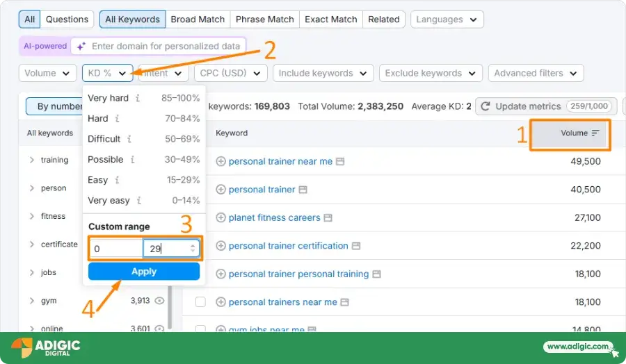The width and height of the screenshot is (626, 364).
Task: Click the info icon next to Difficult
Action: 129,139
